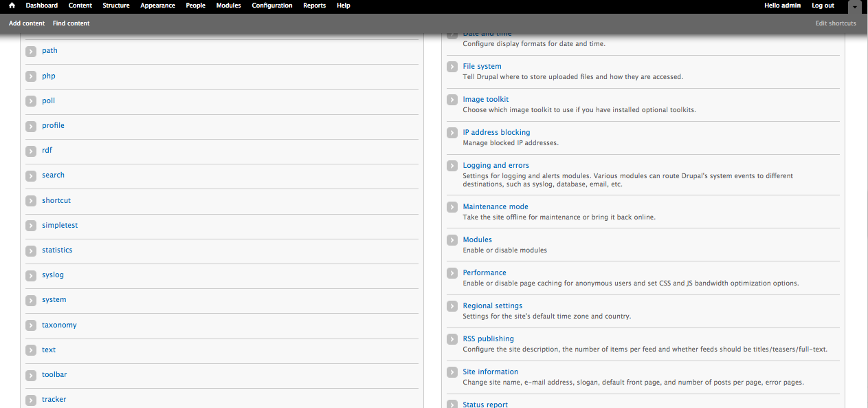Open the Regional settings page
This screenshot has height=408, width=868.
point(492,305)
